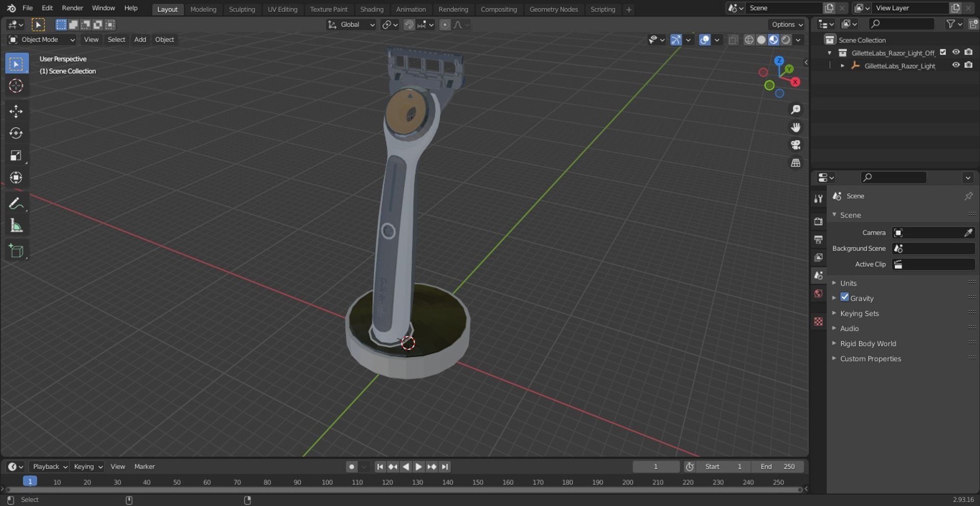Toggle the Gravity checkbox

(845, 297)
